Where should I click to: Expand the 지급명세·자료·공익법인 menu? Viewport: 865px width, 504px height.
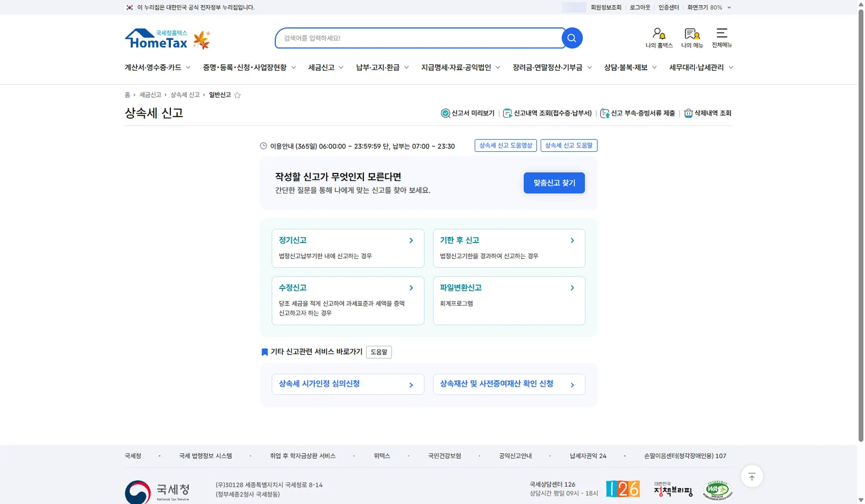461,68
